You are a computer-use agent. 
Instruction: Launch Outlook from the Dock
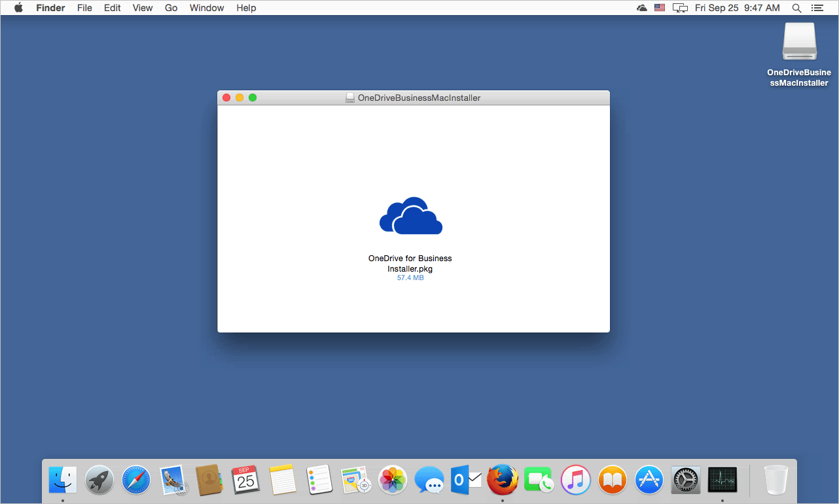pyautogui.click(x=466, y=480)
